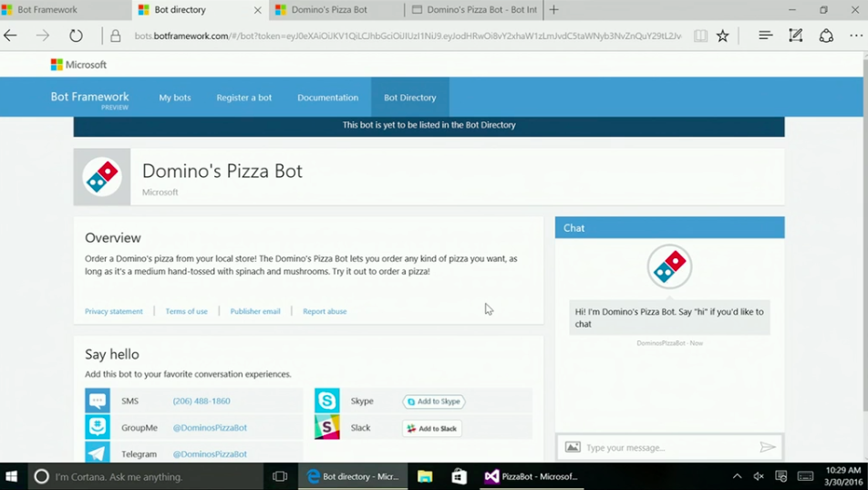Switch to the Domino's Pizza Bot tab
The height and width of the screenshot is (490, 868).
(x=336, y=9)
